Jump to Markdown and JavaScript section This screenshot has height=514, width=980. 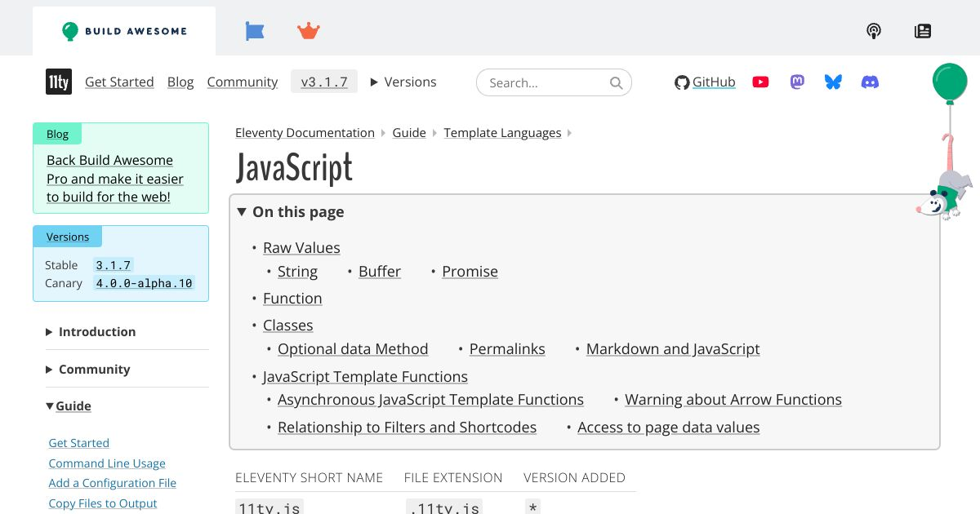tap(673, 348)
